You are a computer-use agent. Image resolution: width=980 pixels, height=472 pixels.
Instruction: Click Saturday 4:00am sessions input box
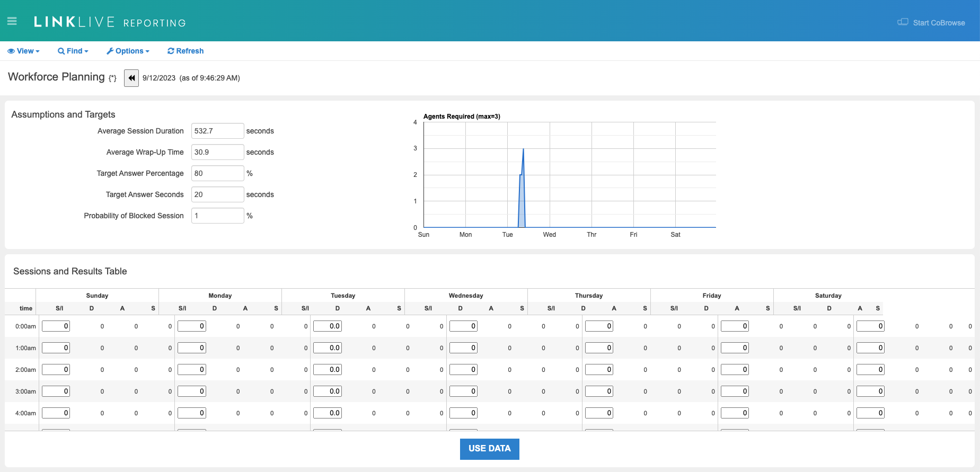pyautogui.click(x=870, y=413)
